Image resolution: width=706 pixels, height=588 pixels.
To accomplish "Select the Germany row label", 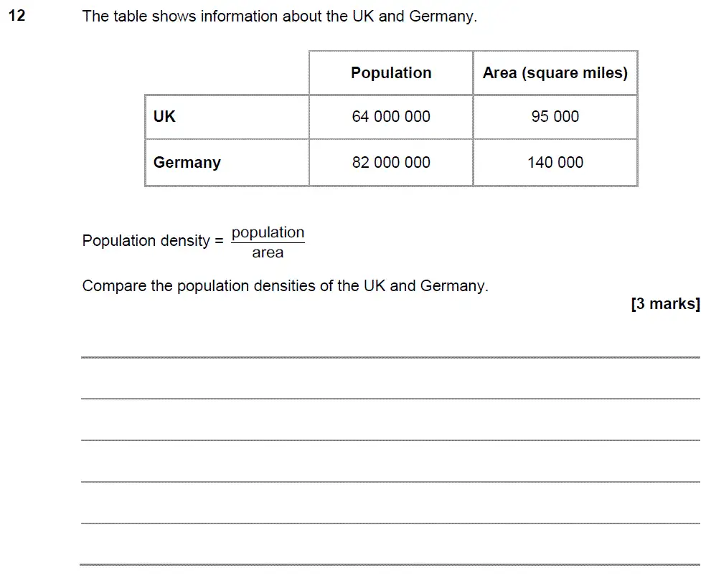I will [x=187, y=162].
